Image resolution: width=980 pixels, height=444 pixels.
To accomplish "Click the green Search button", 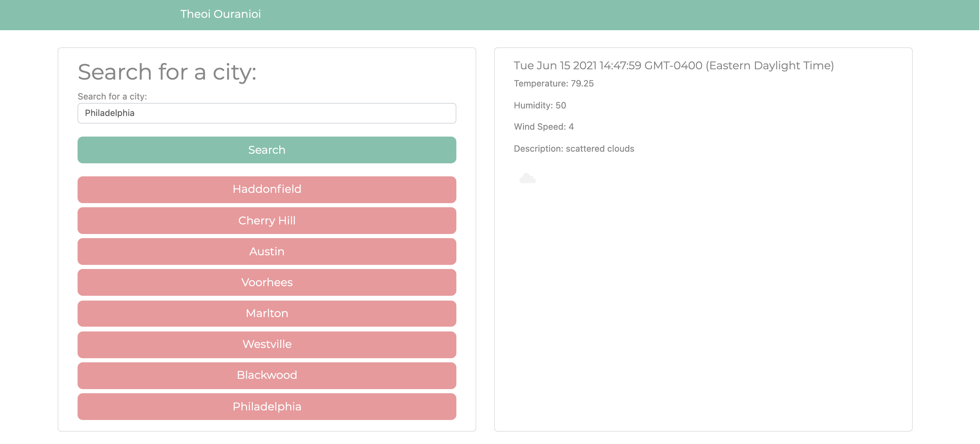I will 266,150.
